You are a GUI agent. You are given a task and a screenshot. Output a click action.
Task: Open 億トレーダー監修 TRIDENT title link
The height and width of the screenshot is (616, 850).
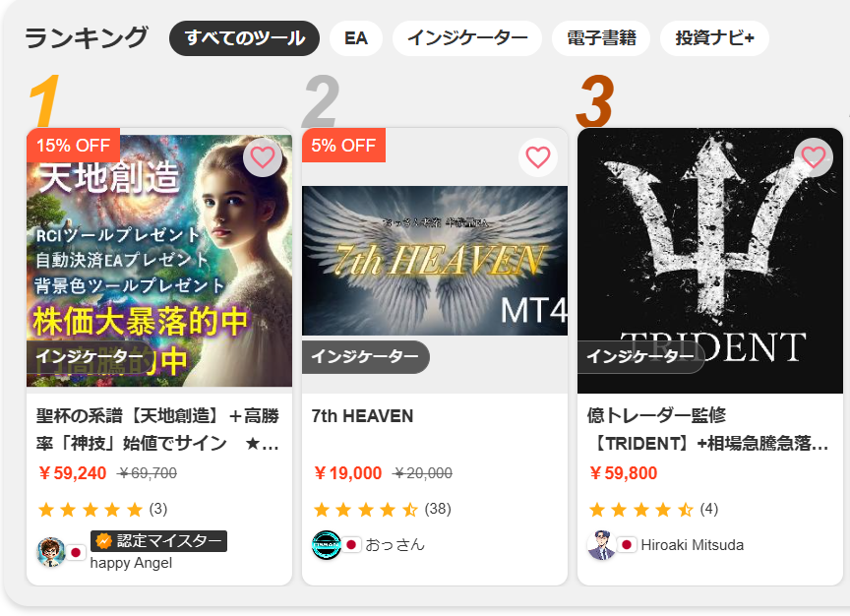[x=708, y=430]
